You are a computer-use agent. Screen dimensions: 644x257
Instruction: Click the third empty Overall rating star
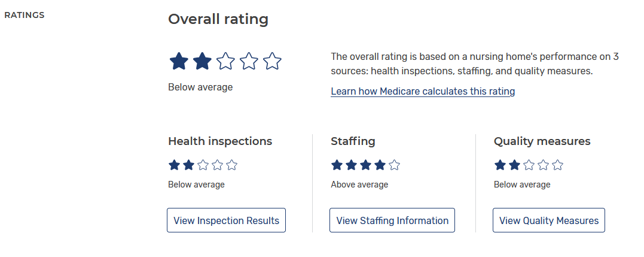click(x=225, y=61)
